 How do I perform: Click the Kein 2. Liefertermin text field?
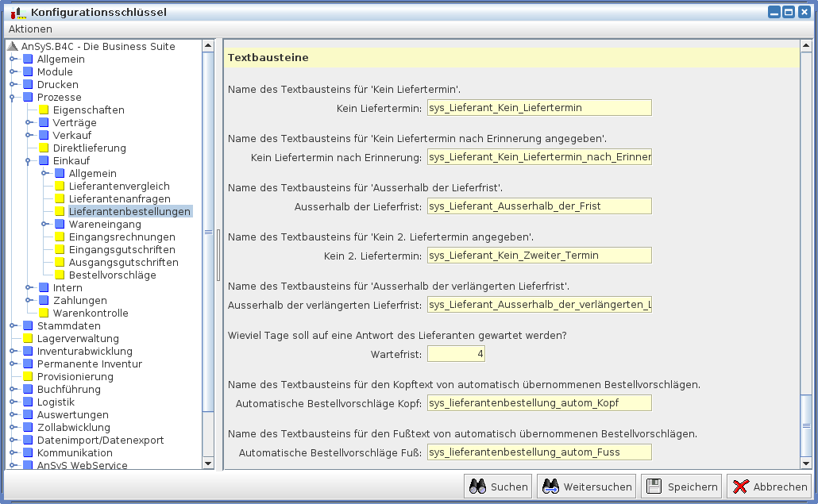pos(538,256)
